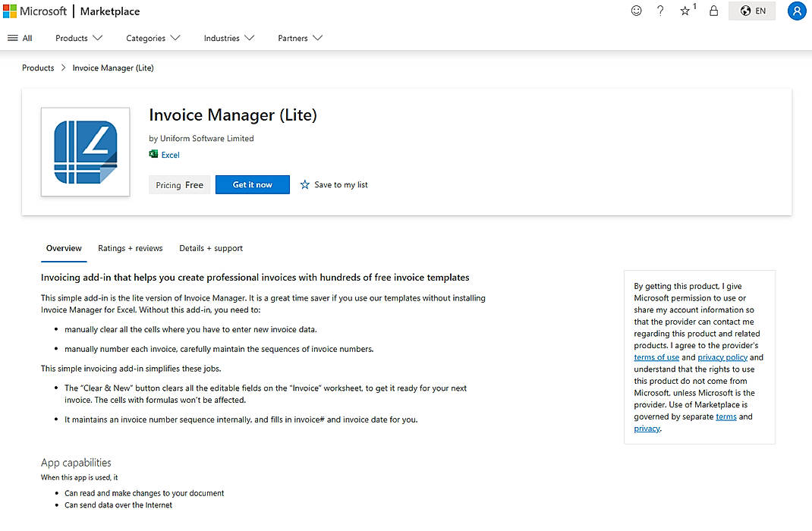Expand the Categories dropdown menu
This screenshot has width=812, height=531.
[153, 38]
